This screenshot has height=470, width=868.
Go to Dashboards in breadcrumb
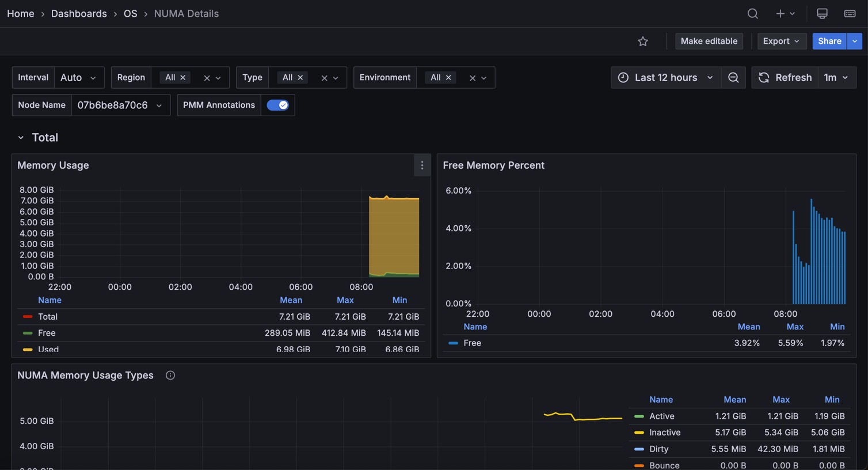tap(79, 13)
